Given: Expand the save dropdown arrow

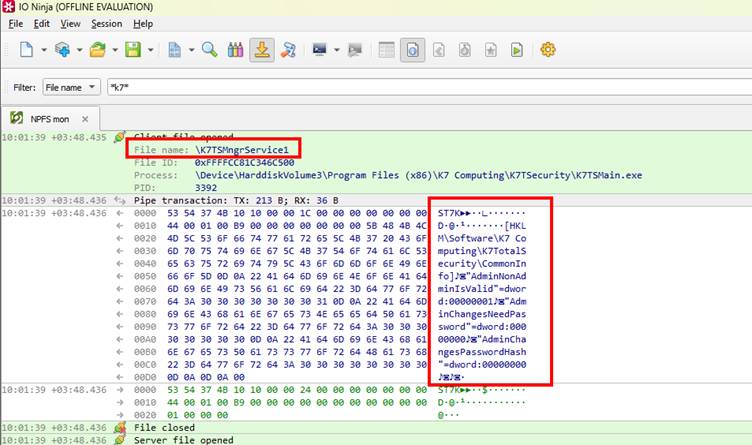Looking at the screenshot, I should [x=151, y=50].
